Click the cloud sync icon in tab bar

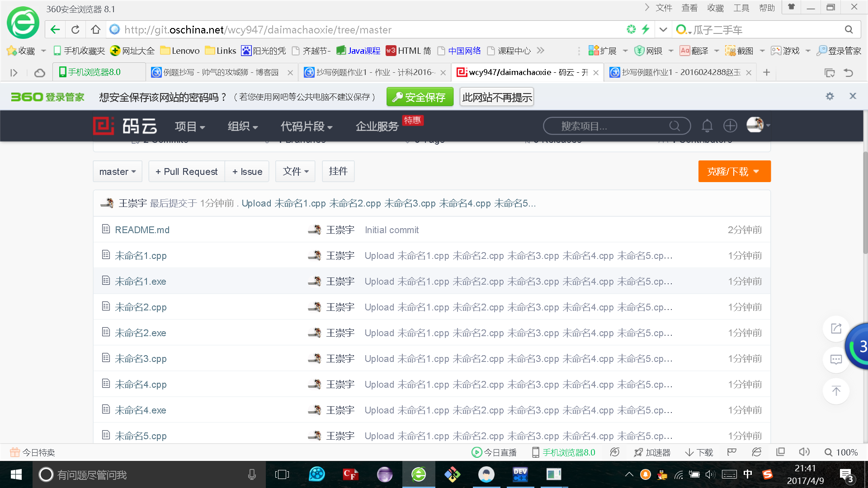coord(40,73)
